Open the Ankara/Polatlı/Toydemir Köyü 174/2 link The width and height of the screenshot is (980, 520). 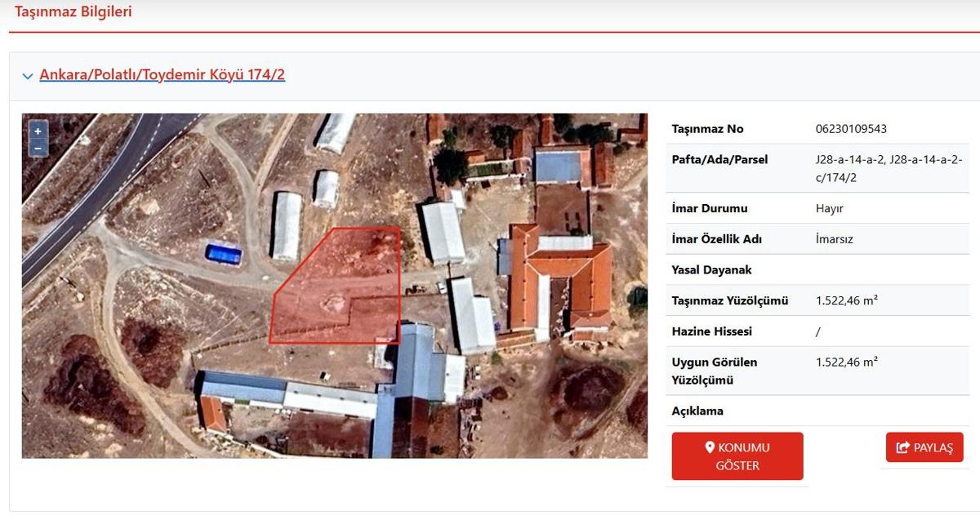162,75
